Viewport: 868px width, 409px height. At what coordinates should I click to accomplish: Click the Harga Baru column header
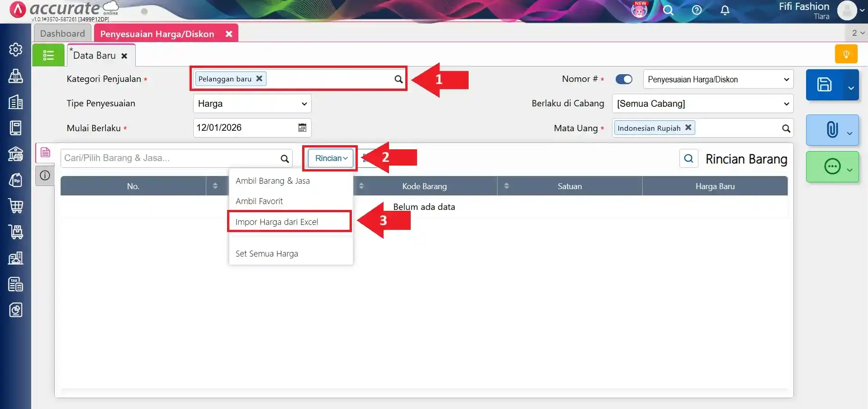coord(715,186)
